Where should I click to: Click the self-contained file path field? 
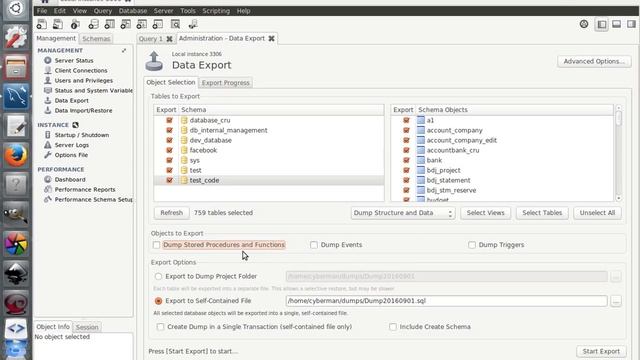(447, 301)
